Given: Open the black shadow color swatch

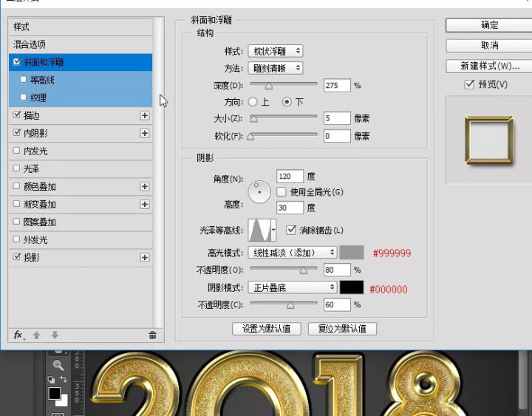Looking at the screenshot, I should point(352,287).
